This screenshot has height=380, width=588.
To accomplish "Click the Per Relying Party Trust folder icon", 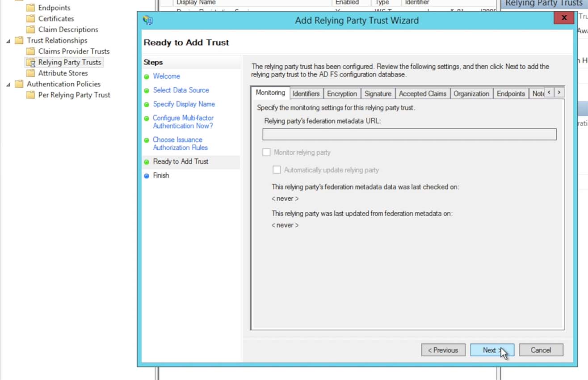I will (x=30, y=95).
